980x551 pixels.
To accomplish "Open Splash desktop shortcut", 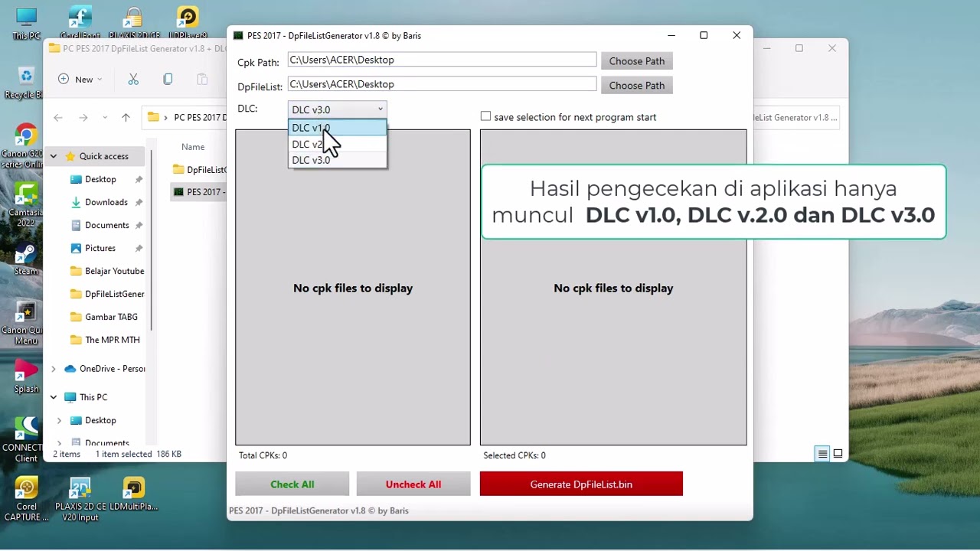I will coord(25,377).
